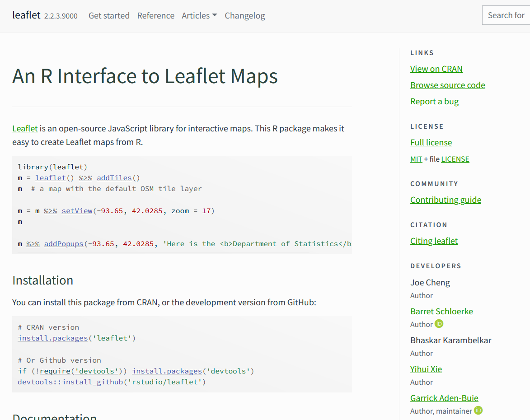530x420 pixels.
Task: Click the Leaflet link in intro paragraph
Action: [x=25, y=128]
